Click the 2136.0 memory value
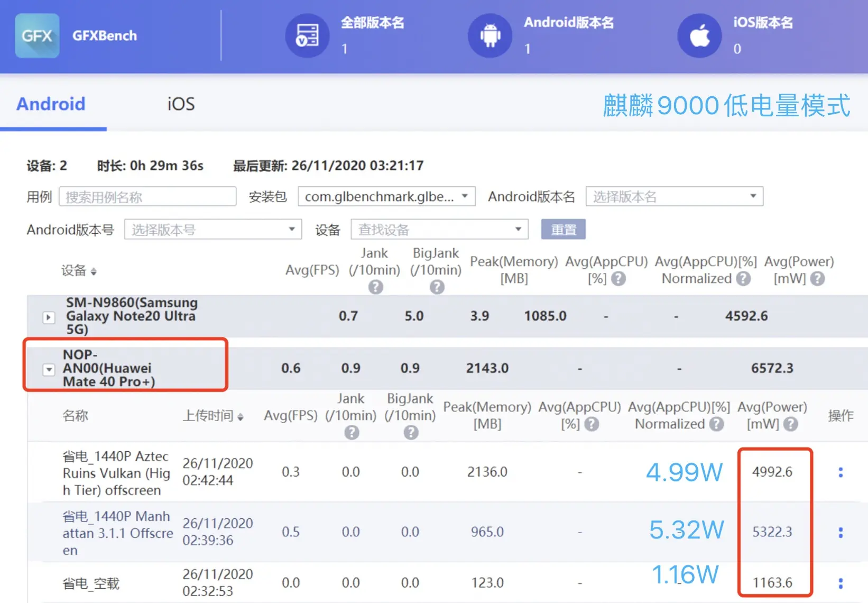The height and width of the screenshot is (603, 868). coord(487,472)
